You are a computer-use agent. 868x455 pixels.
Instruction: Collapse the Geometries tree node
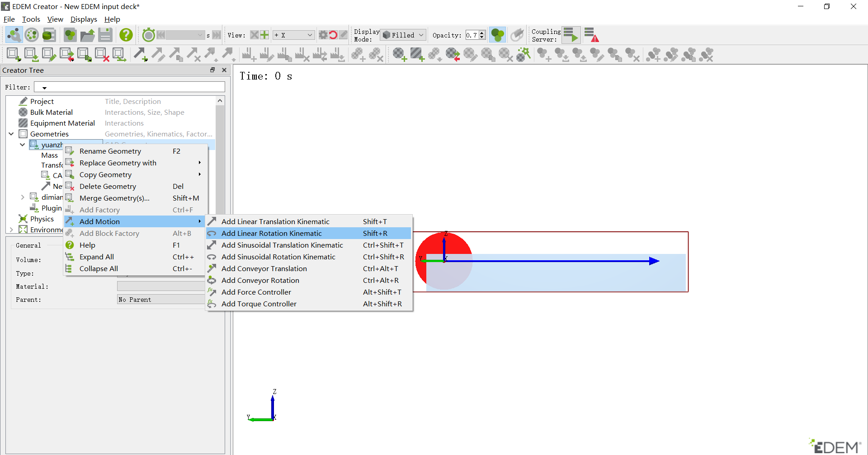[x=11, y=134]
